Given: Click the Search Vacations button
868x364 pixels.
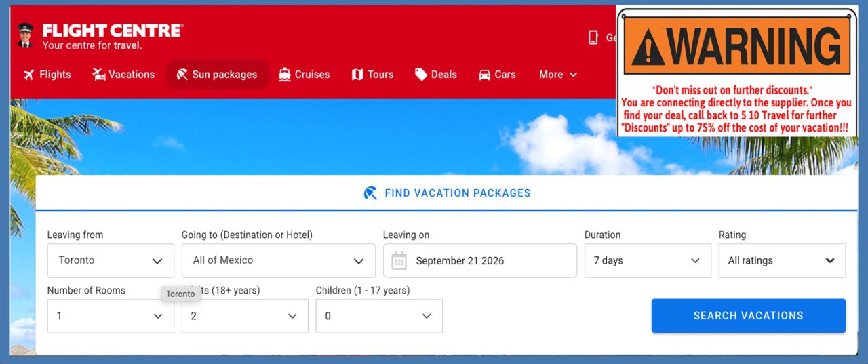Looking at the screenshot, I should click(749, 316).
